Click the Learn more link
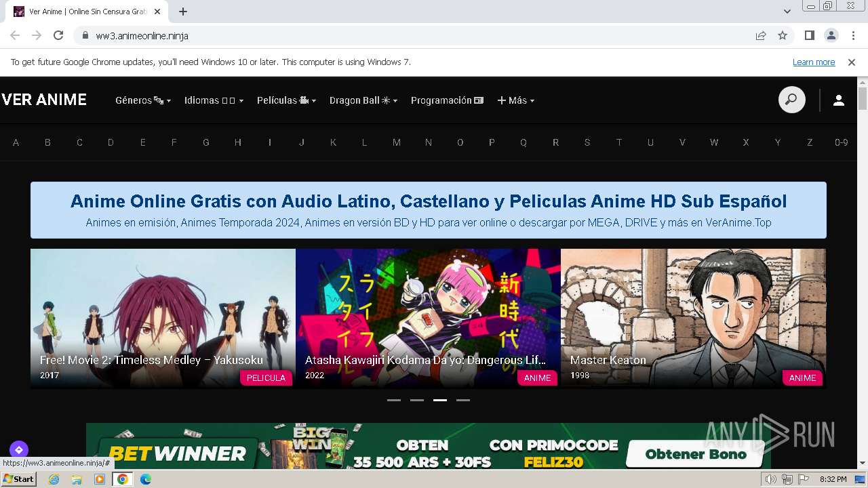868x488 pixels. (814, 62)
